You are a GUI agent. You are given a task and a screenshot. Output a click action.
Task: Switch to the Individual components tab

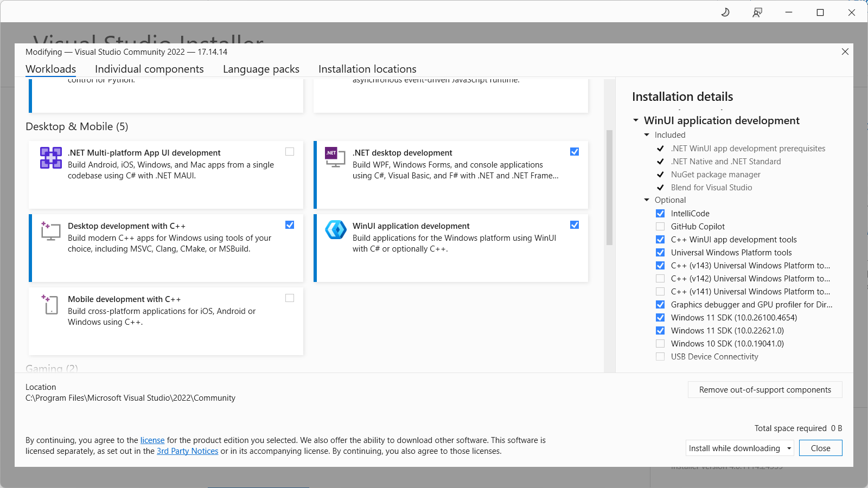pos(149,69)
